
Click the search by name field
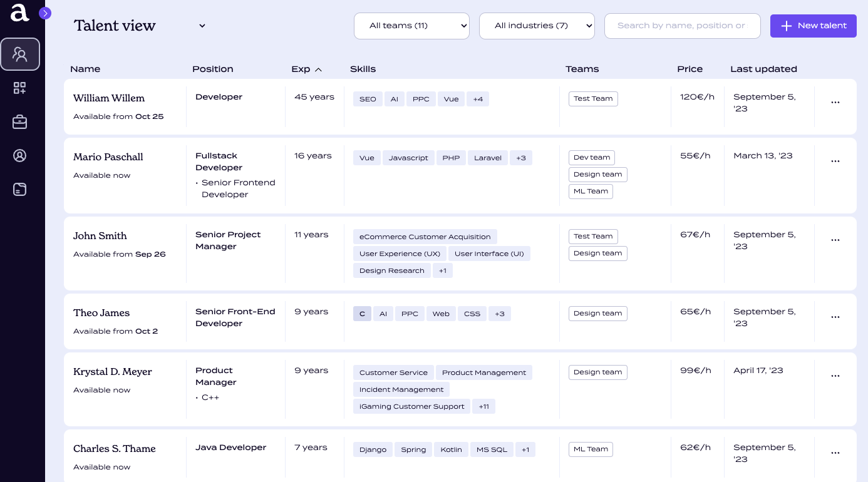(683, 26)
